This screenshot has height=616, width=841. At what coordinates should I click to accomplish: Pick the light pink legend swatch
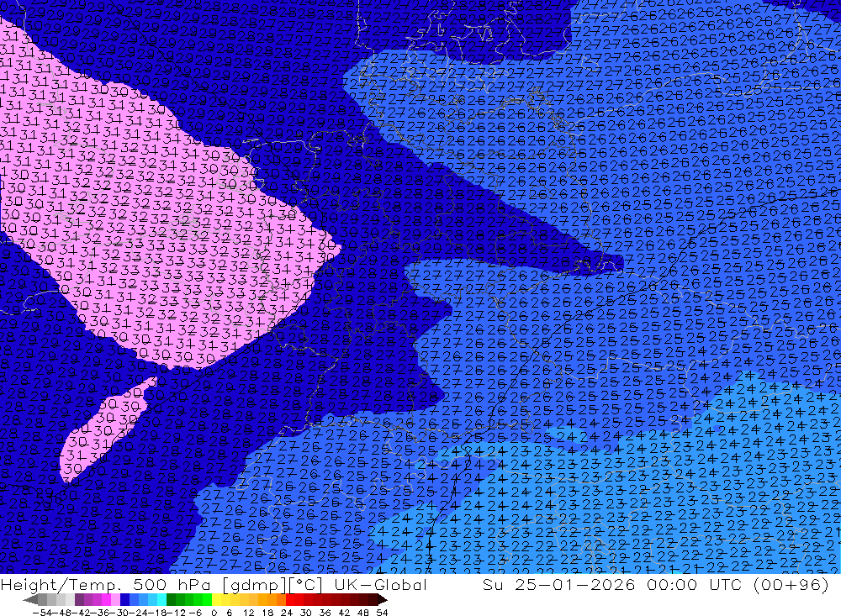(115, 600)
